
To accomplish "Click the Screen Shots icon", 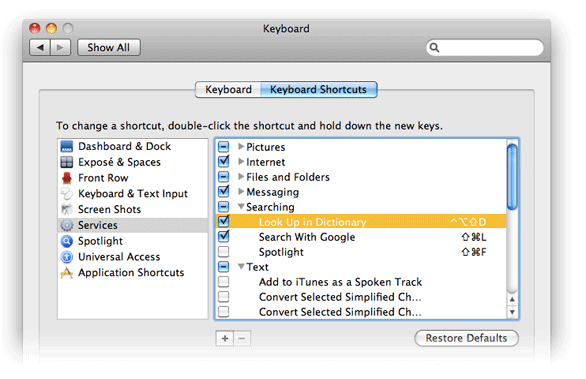I will click(67, 209).
